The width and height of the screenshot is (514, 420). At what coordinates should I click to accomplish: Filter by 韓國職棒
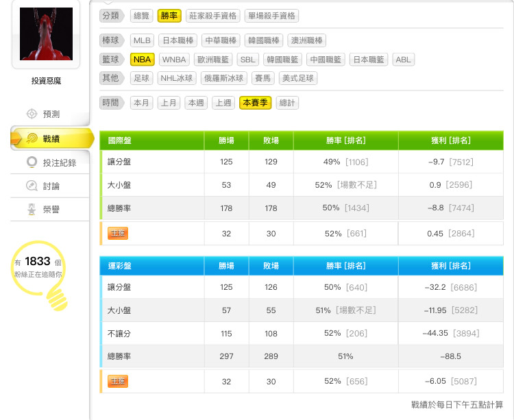click(x=264, y=40)
